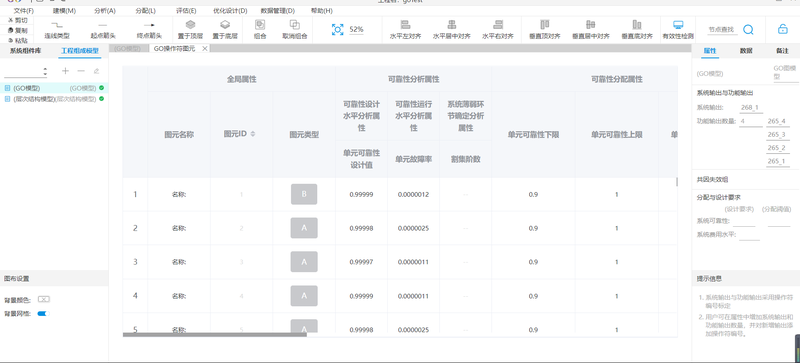Click the 复制 (copy) icon
The height and width of the screenshot is (363, 800).
coord(10,30)
